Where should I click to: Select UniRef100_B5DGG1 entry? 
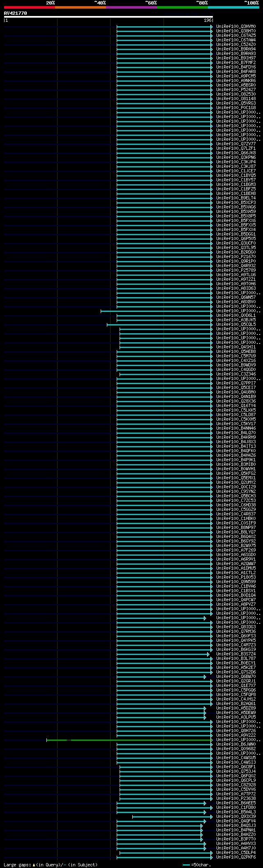tap(236, 234)
